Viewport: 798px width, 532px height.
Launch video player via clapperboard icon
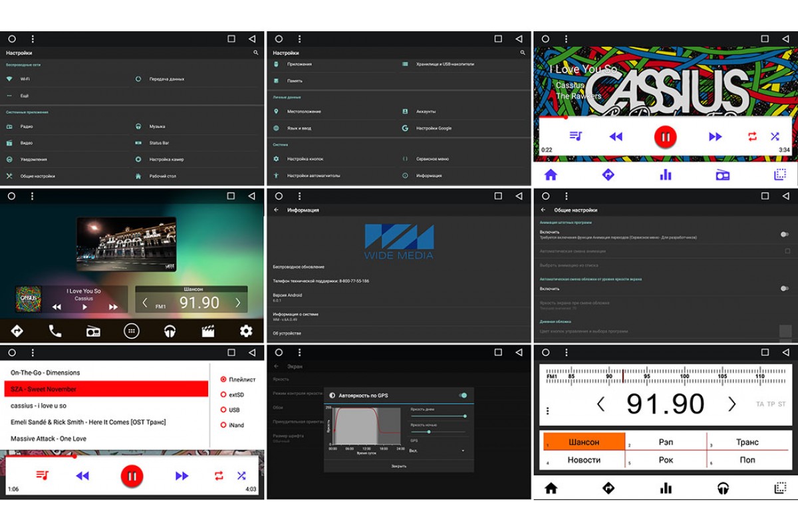(x=208, y=331)
